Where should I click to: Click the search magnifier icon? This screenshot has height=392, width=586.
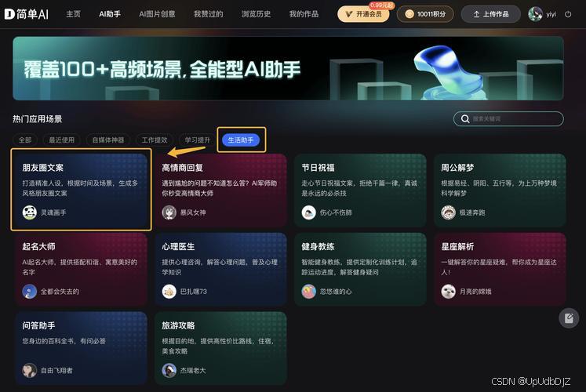pos(465,118)
